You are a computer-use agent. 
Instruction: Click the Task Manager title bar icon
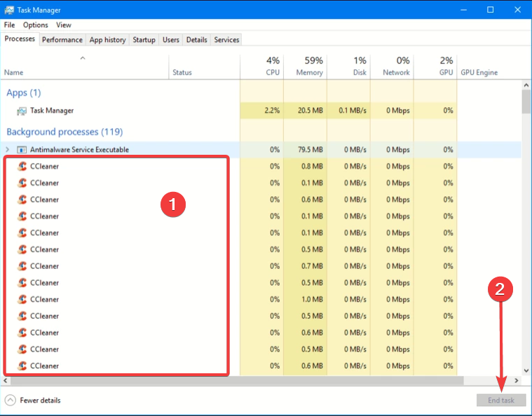(9, 10)
